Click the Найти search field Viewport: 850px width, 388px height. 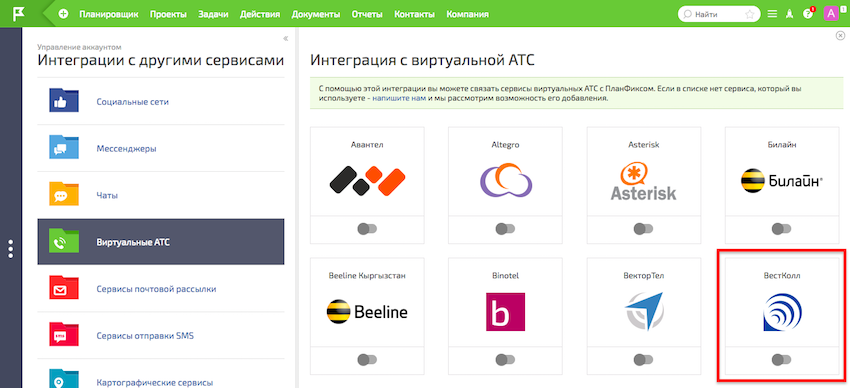click(718, 15)
